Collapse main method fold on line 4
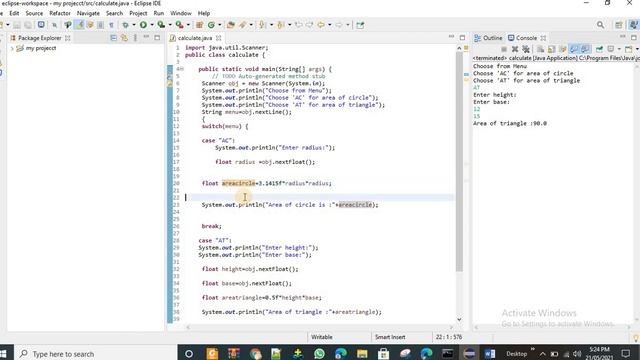 tap(181, 69)
